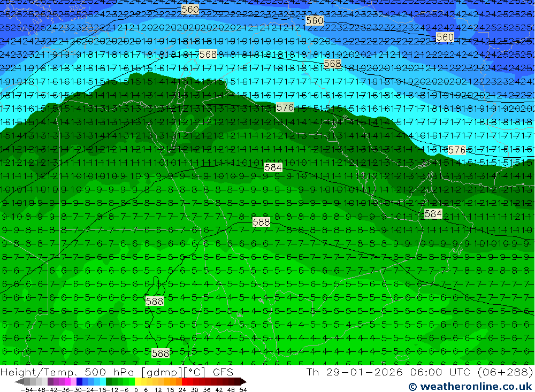
Task: Click the dark right arrow of color scale
Action: 243,381
